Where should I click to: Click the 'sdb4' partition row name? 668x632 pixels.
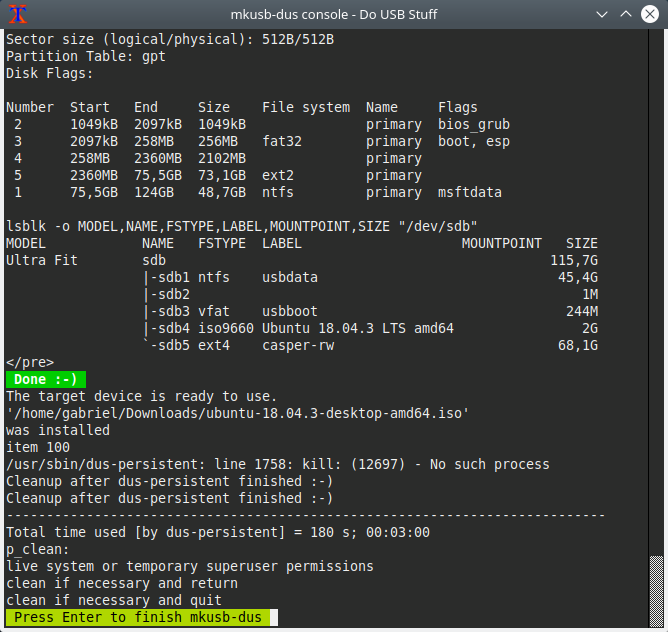tap(174, 328)
